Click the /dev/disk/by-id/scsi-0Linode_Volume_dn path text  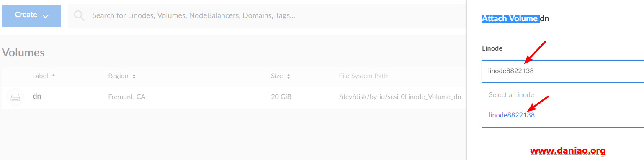pyautogui.click(x=400, y=97)
